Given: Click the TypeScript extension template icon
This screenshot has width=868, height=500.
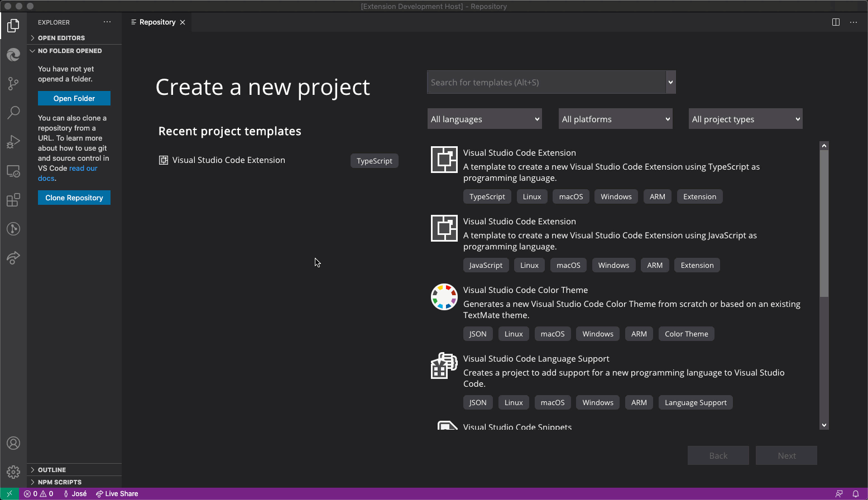Looking at the screenshot, I should coord(444,160).
